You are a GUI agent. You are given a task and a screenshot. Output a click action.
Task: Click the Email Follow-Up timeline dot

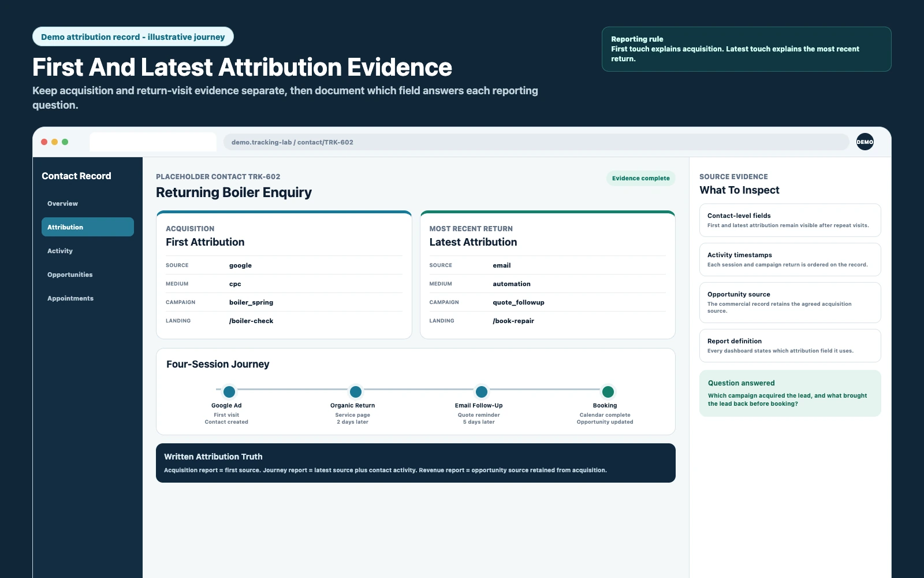pyautogui.click(x=482, y=391)
